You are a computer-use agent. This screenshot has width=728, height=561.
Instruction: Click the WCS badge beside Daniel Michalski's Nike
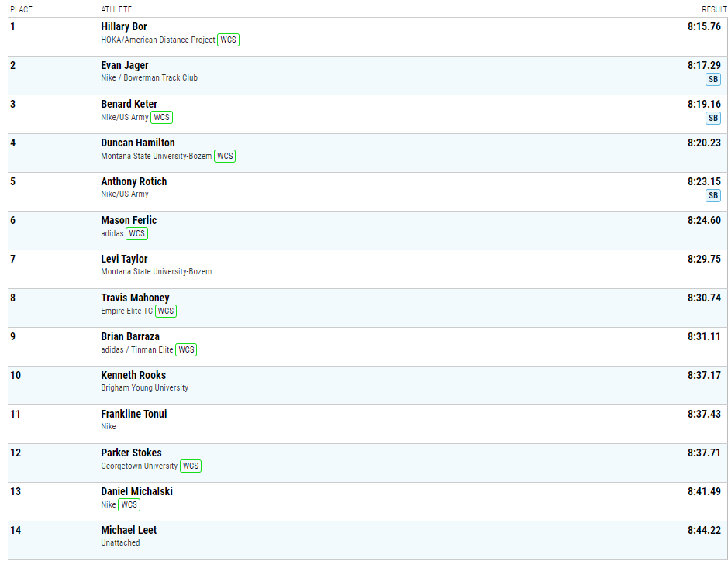[x=129, y=504]
